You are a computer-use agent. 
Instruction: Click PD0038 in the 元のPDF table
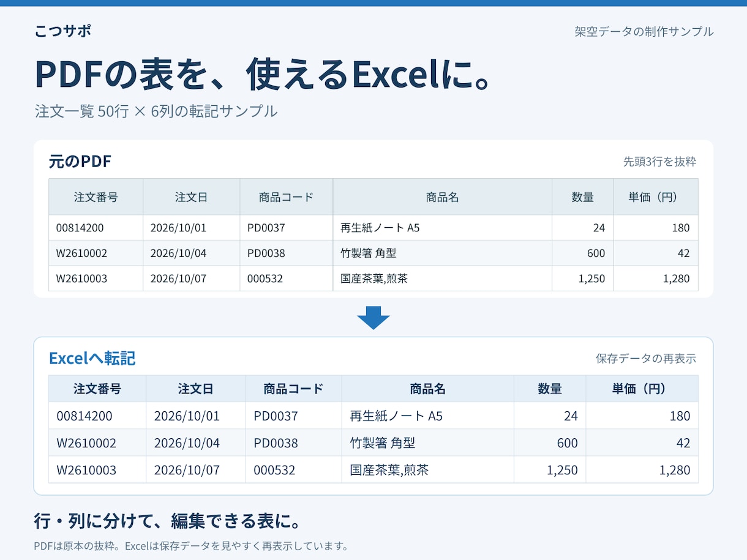click(x=266, y=253)
